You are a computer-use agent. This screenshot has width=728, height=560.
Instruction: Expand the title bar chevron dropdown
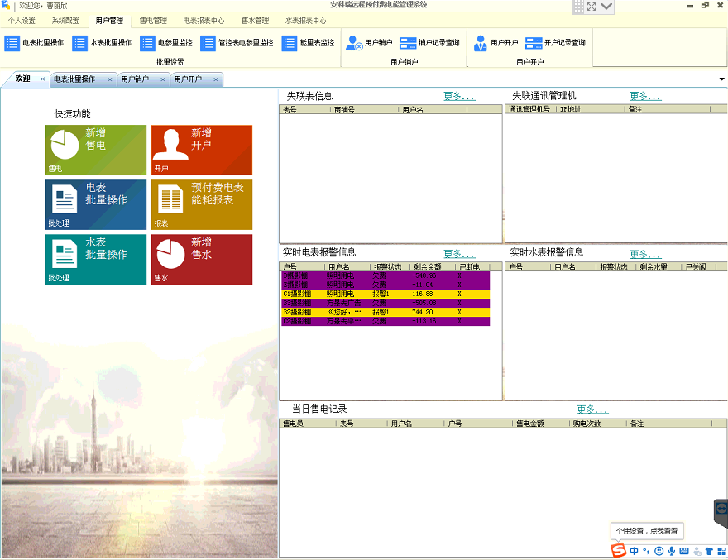(606, 7)
